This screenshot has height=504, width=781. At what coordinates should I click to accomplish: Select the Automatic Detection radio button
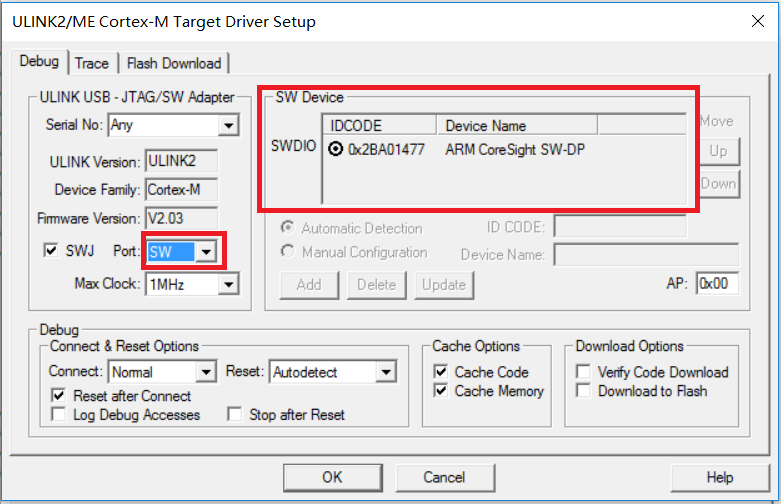point(287,228)
